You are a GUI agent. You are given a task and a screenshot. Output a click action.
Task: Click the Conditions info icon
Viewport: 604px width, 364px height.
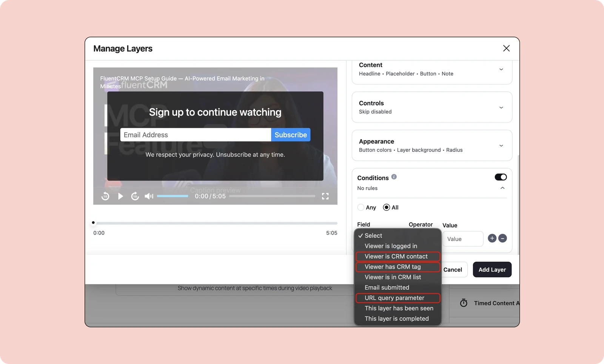394,177
